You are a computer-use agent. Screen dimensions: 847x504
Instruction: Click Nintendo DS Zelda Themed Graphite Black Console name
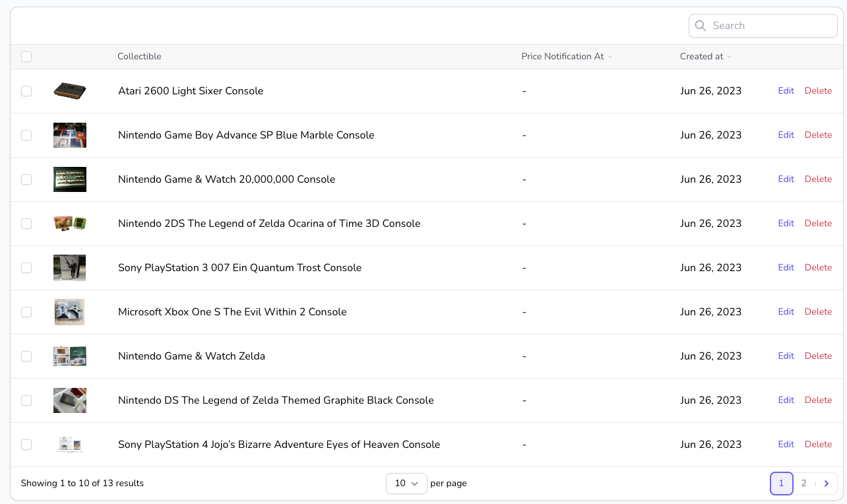[276, 400]
